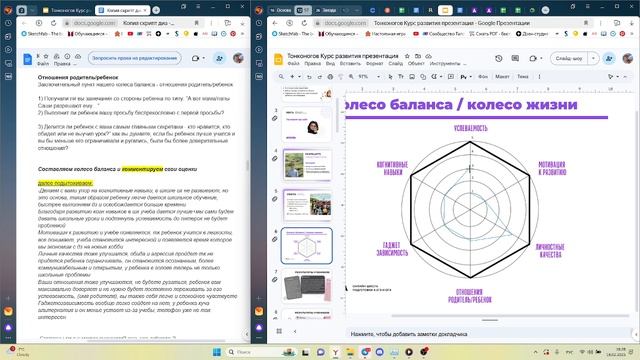Open Формат menu in Slides
This screenshot has height=360, width=640.
coord(374,64)
